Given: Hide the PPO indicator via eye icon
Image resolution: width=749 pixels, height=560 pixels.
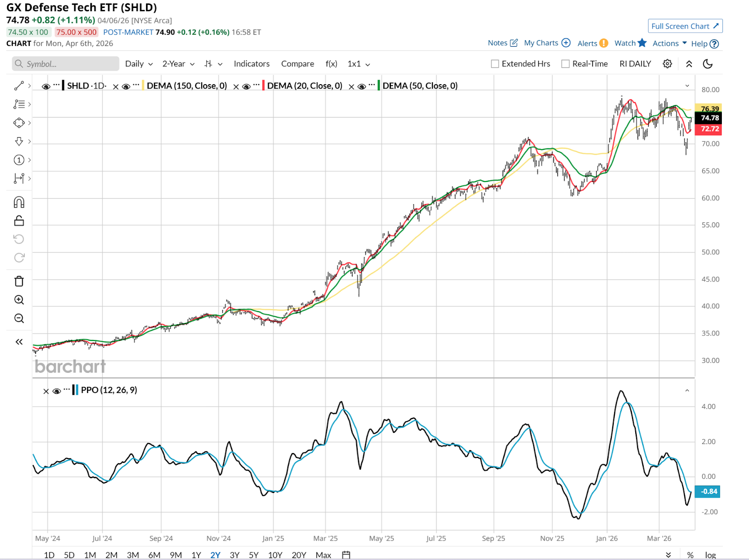Looking at the screenshot, I should click(x=57, y=391).
